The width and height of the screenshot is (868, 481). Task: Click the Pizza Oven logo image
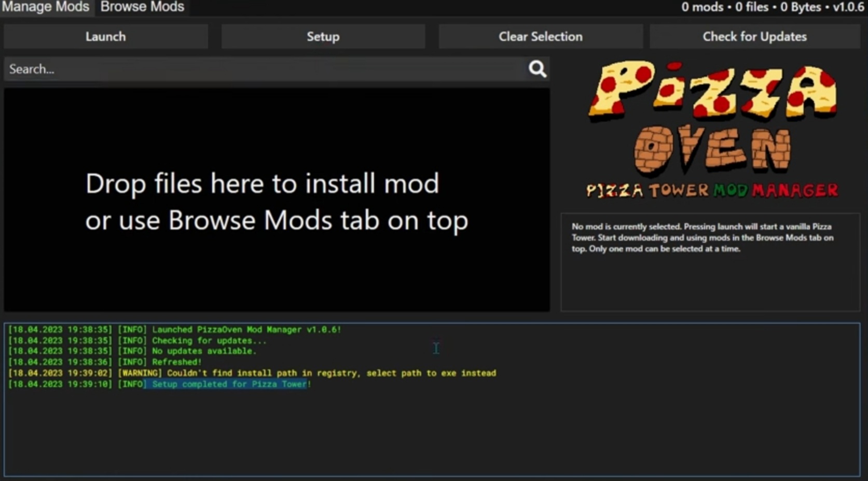tap(712, 130)
